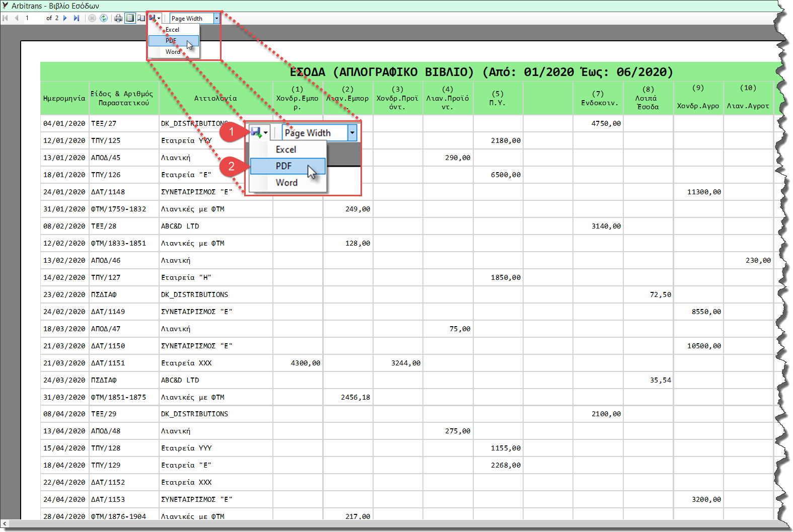Viewport: 793px width, 532px height.
Task: Go to the next report page
Action: tap(65, 18)
